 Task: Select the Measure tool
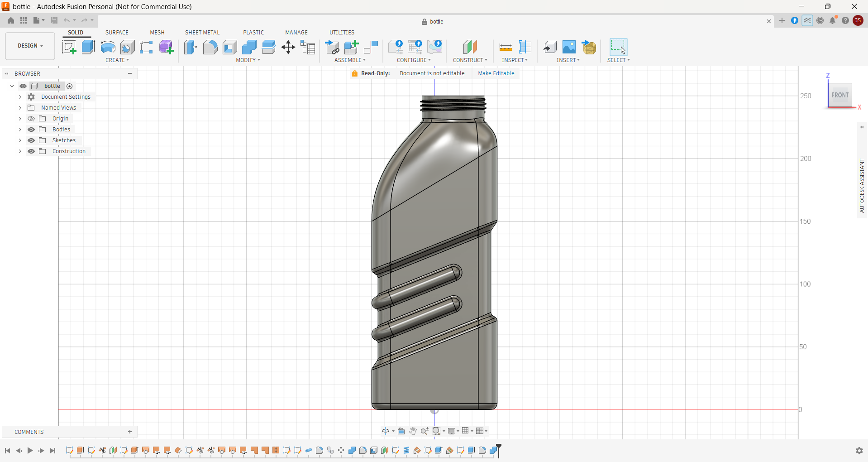coord(506,47)
